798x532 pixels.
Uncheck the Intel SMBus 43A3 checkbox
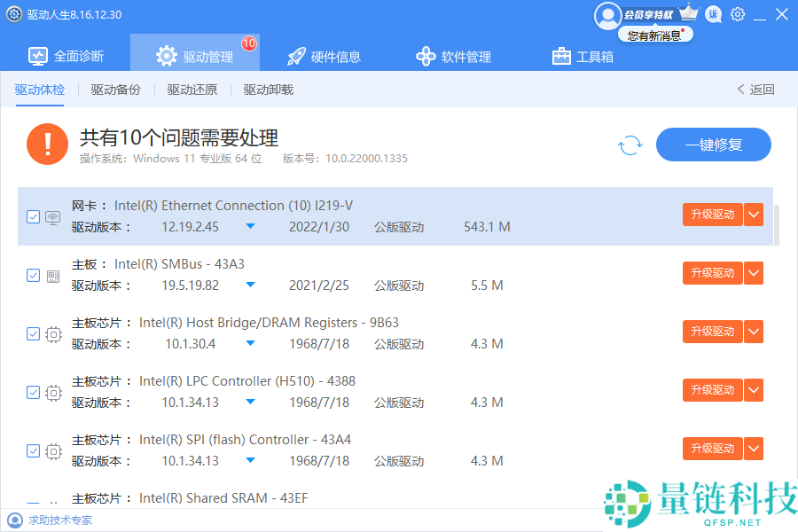33,276
